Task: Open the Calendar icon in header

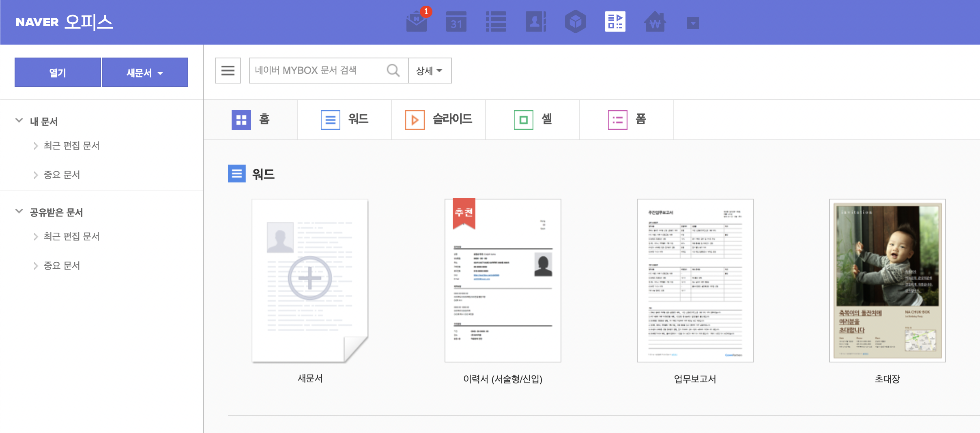Action: 456,22
